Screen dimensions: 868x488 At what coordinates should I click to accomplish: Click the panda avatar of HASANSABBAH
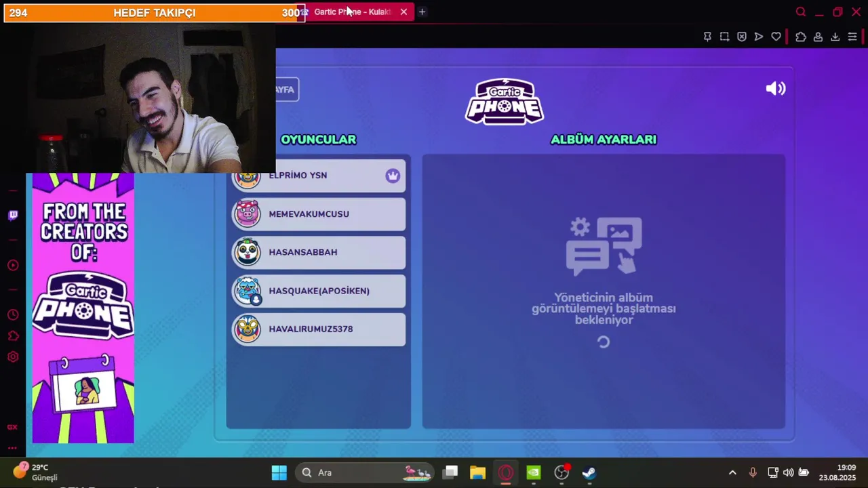pyautogui.click(x=248, y=252)
